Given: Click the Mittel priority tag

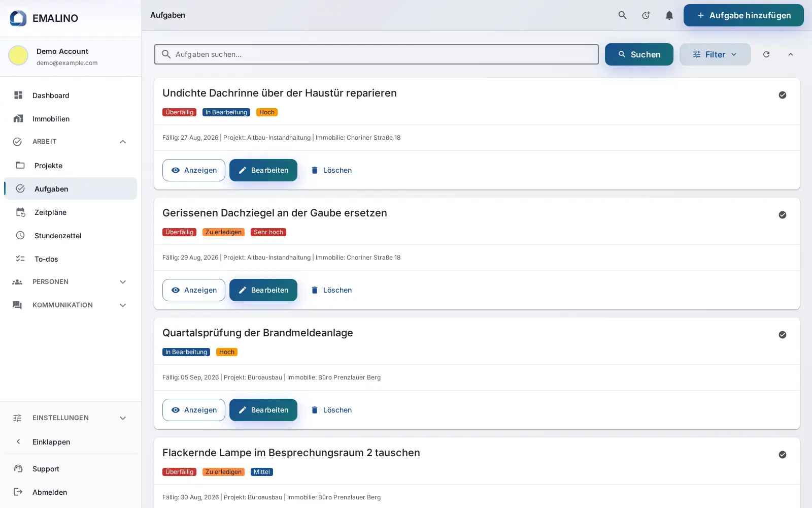Looking at the screenshot, I should (262, 472).
